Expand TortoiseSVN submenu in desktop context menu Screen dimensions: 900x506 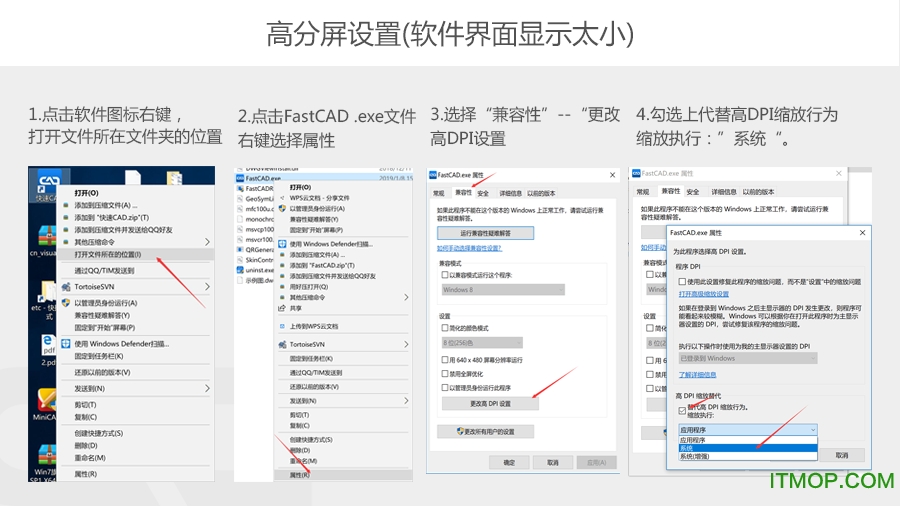[x=207, y=286]
